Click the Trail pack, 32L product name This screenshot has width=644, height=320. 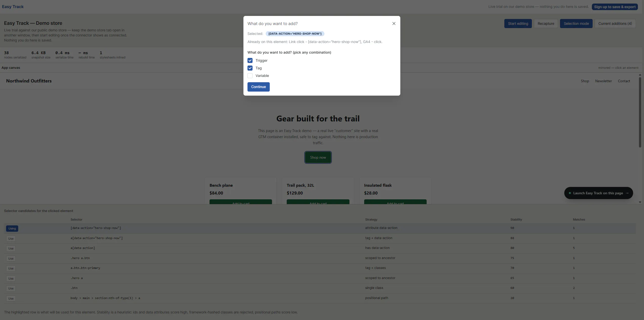pos(300,185)
